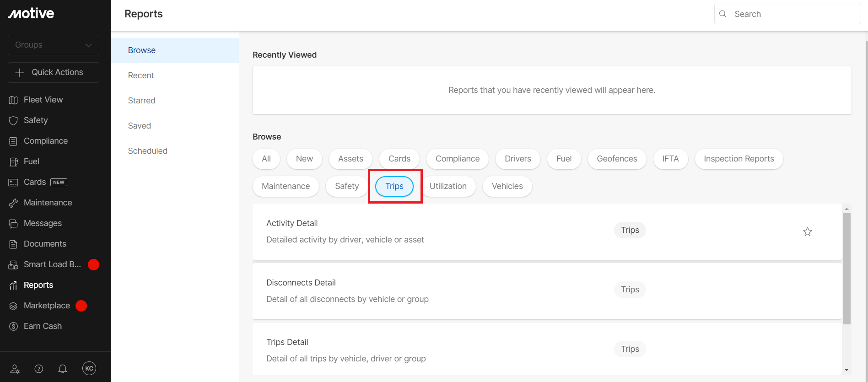Go to the Scheduled reports tab
The image size is (868, 382).
click(147, 151)
